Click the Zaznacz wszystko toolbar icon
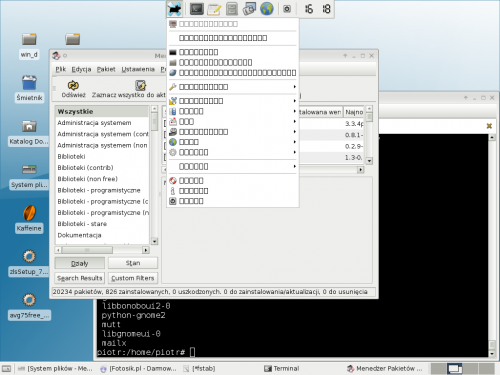The width and height of the screenshot is (500, 375). tap(140, 86)
